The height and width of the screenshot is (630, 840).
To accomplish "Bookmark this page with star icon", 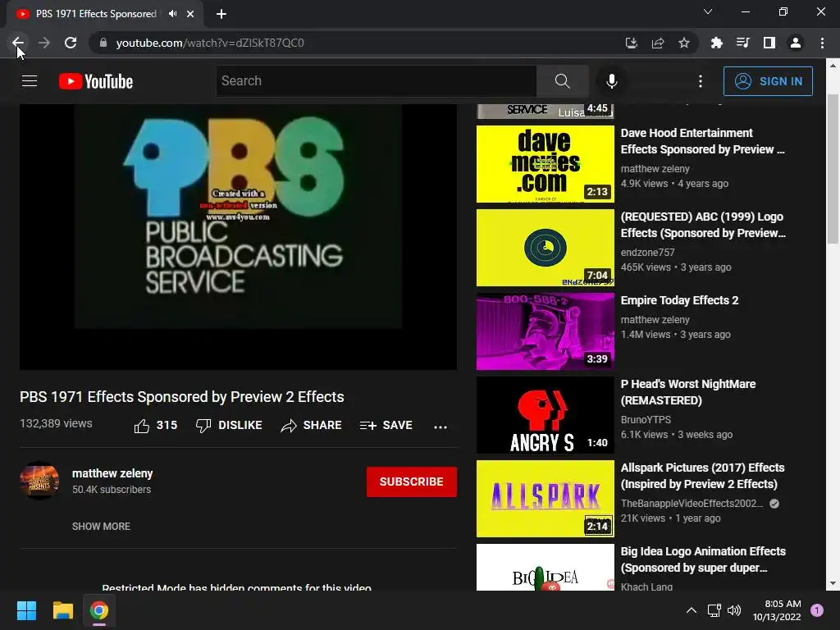I will point(684,43).
